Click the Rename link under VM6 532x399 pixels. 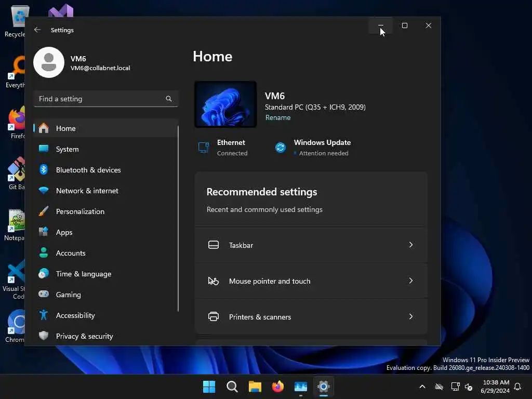point(278,118)
